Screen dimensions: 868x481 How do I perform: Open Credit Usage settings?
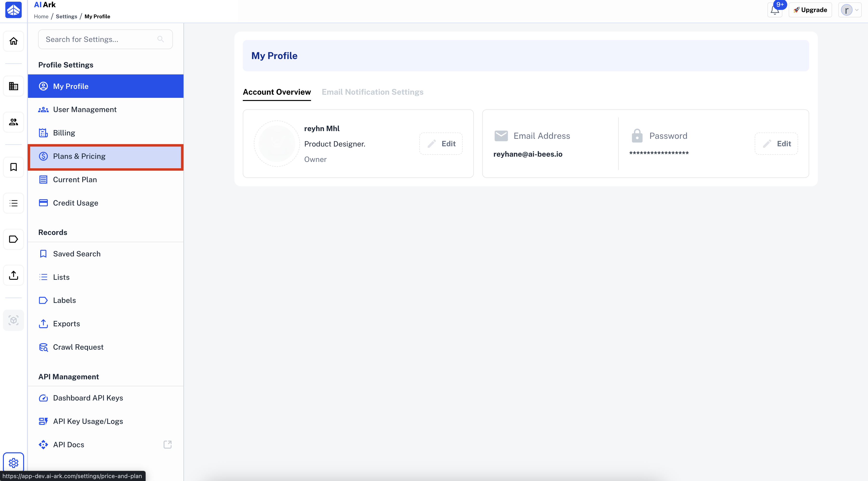point(105,203)
